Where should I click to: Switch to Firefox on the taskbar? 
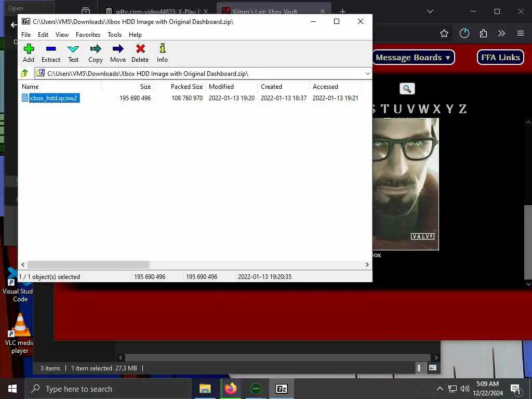(x=230, y=389)
